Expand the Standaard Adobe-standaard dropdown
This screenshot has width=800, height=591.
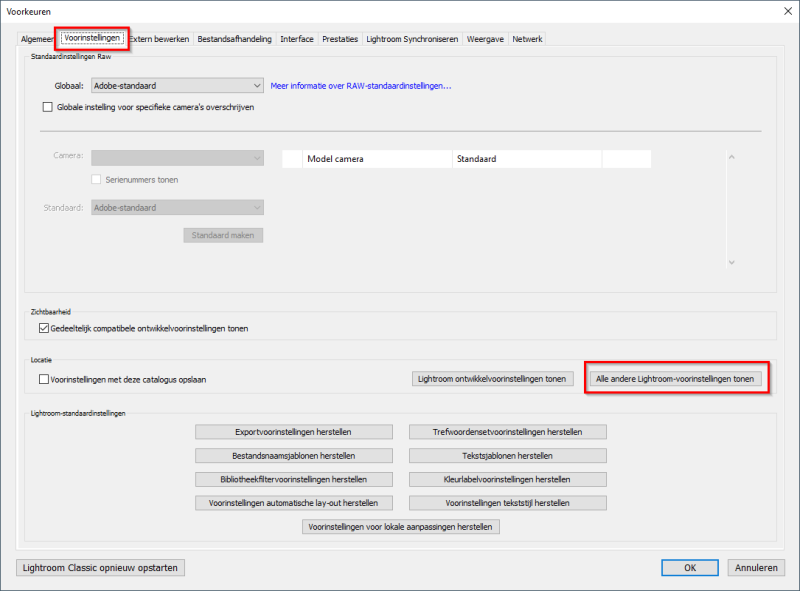click(x=178, y=208)
